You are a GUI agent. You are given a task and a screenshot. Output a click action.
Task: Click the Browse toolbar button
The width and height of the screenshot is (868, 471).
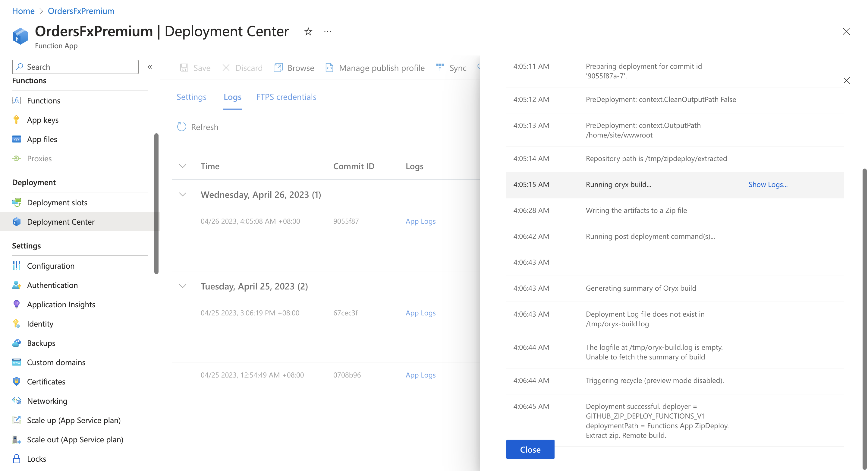point(294,68)
